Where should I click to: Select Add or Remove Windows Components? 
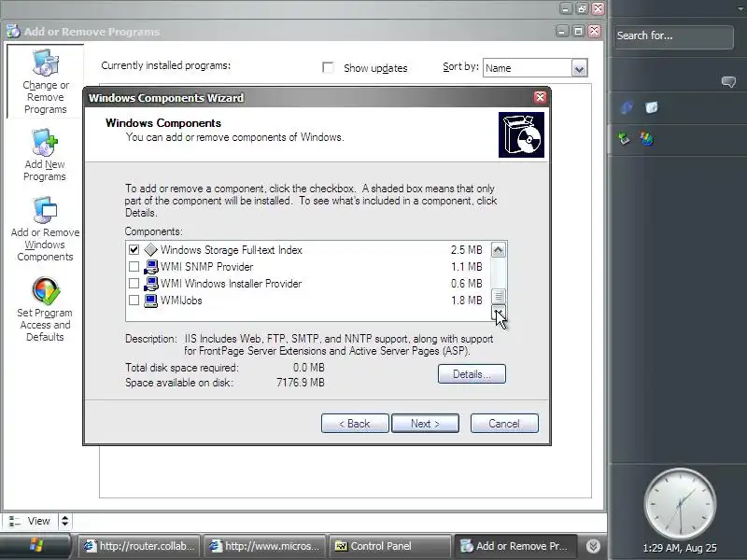45,230
